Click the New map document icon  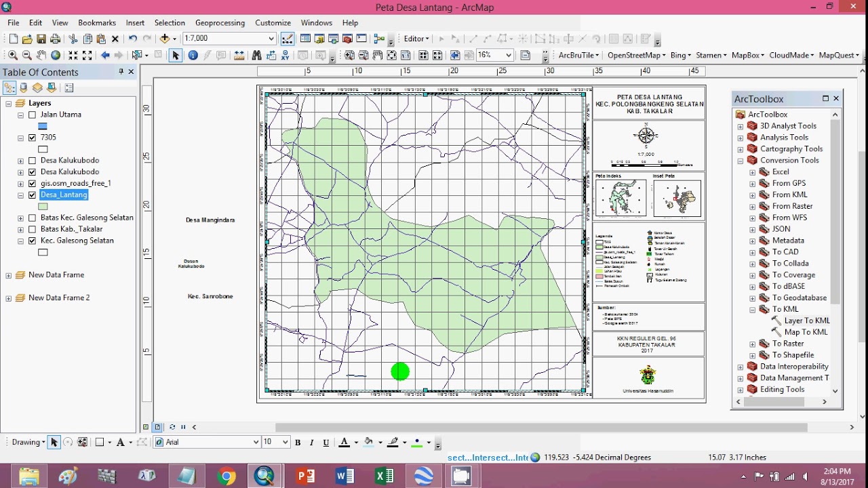pyautogui.click(x=14, y=39)
